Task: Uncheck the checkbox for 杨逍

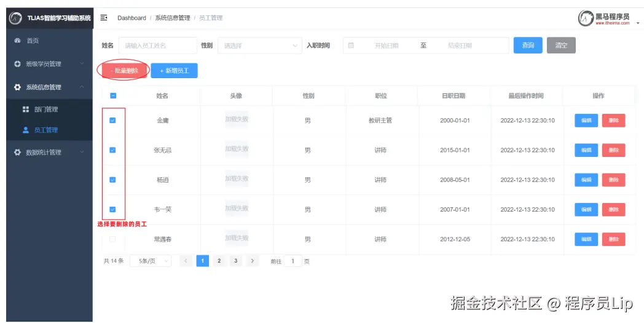Action: [112, 180]
